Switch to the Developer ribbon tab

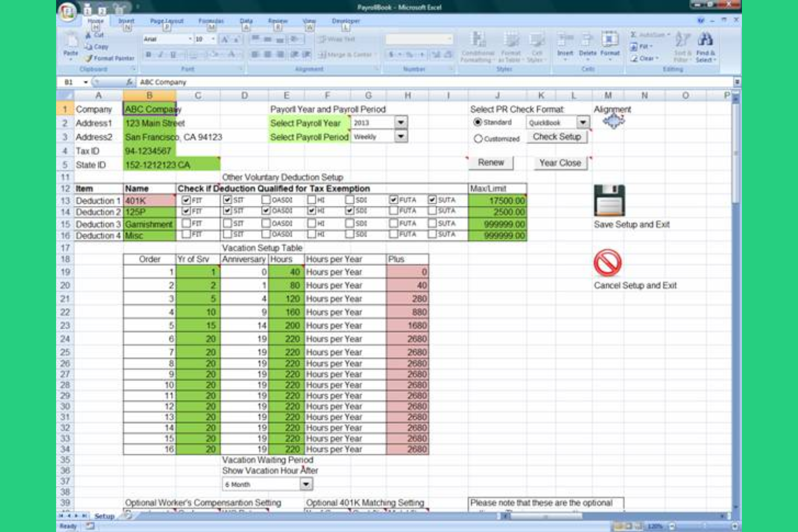point(346,21)
